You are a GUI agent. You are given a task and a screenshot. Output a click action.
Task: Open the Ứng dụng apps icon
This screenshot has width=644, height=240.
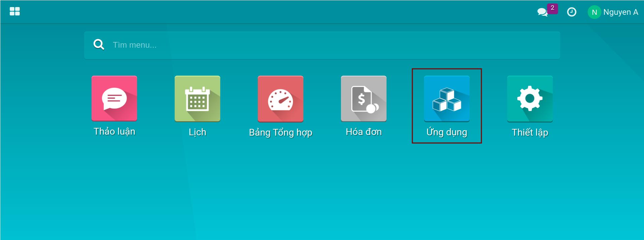(x=447, y=98)
